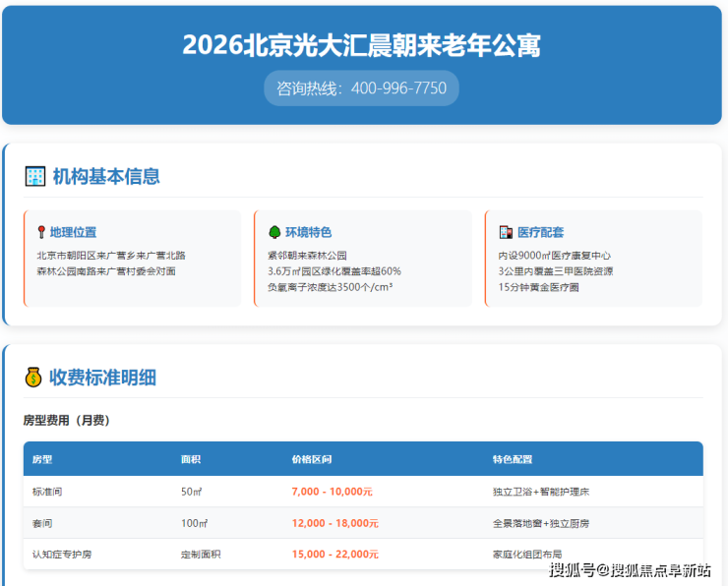This screenshot has height=586, width=728.
Task: Click the price 12,000 - 18,000元
Action: click(334, 523)
